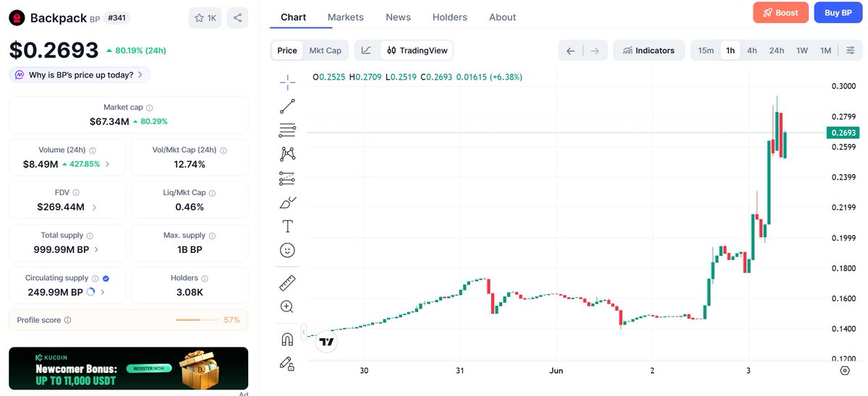Click the Boost button
This screenshot has height=396, width=868.
click(x=780, y=13)
